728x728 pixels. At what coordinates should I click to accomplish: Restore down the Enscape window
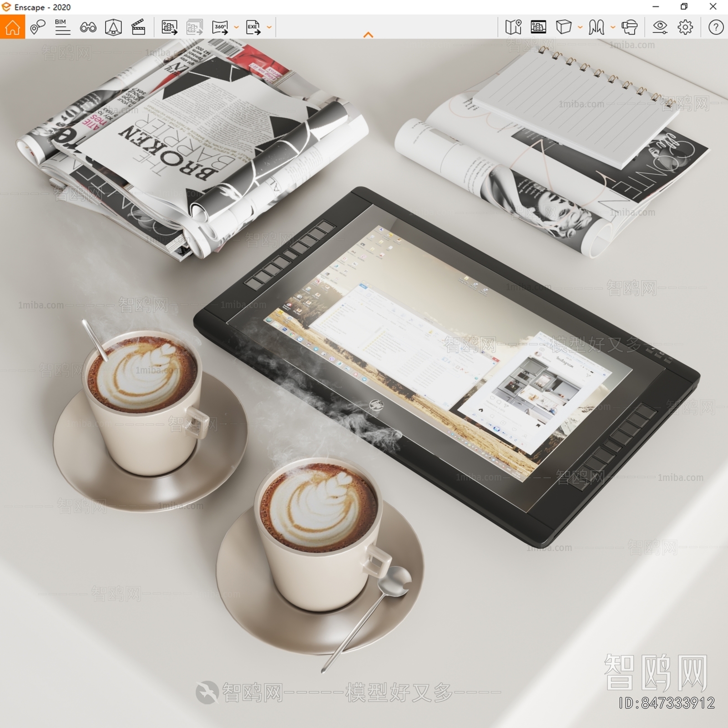coord(684,6)
